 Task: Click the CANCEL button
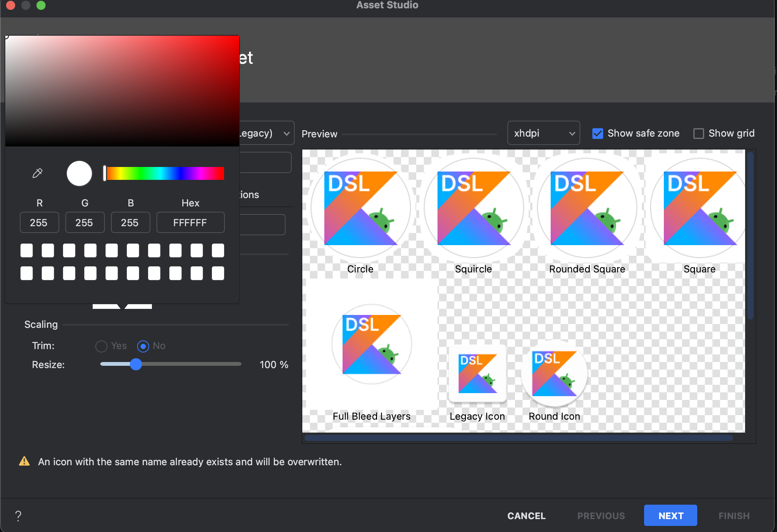(x=526, y=516)
